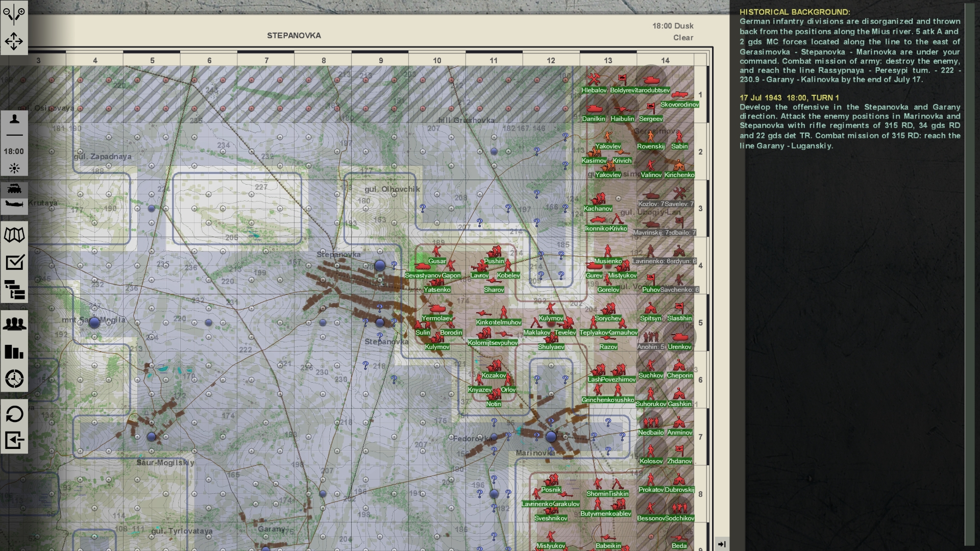Open the railway transport panel
980x551 pixels.
point(14,189)
